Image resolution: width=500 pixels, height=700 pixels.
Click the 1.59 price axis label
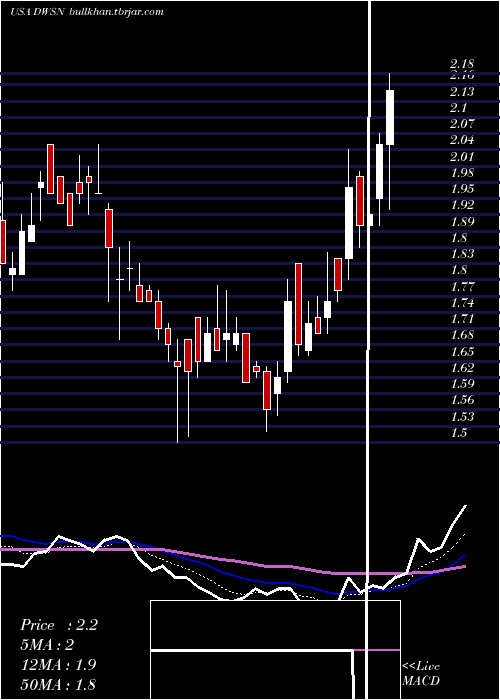pos(462,384)
